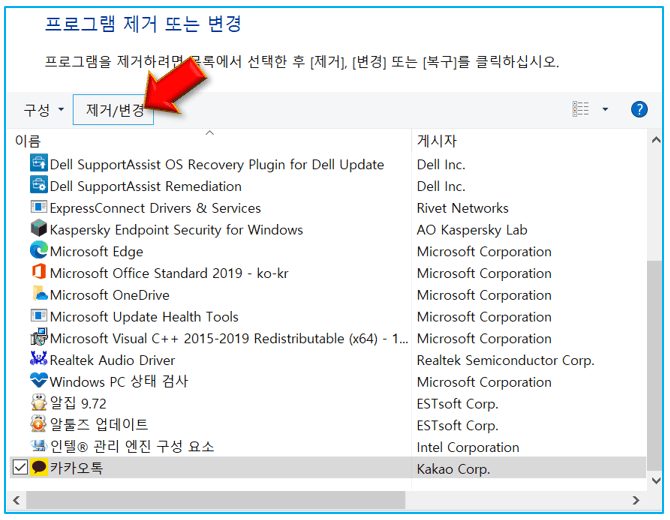Click the 제거/변경 button

pyautogui.click(x=113, y=110)
